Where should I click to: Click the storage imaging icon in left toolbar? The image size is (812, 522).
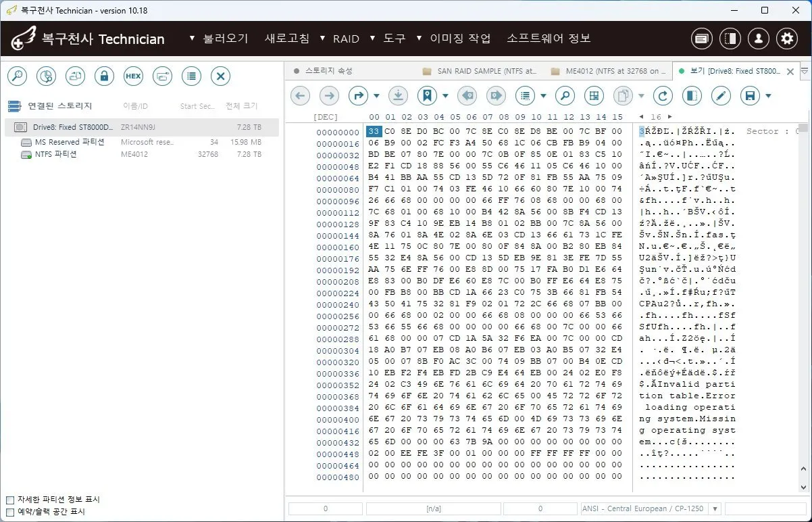(x=162, y=76)
